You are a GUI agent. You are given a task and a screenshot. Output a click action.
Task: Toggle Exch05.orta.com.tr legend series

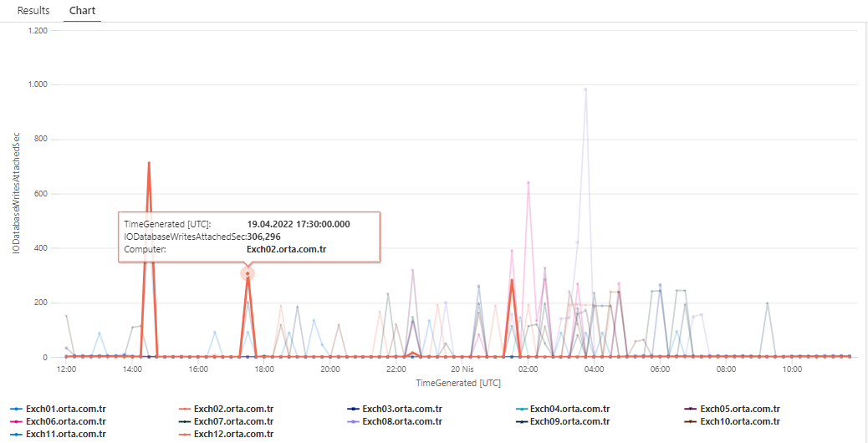point(733,410)
